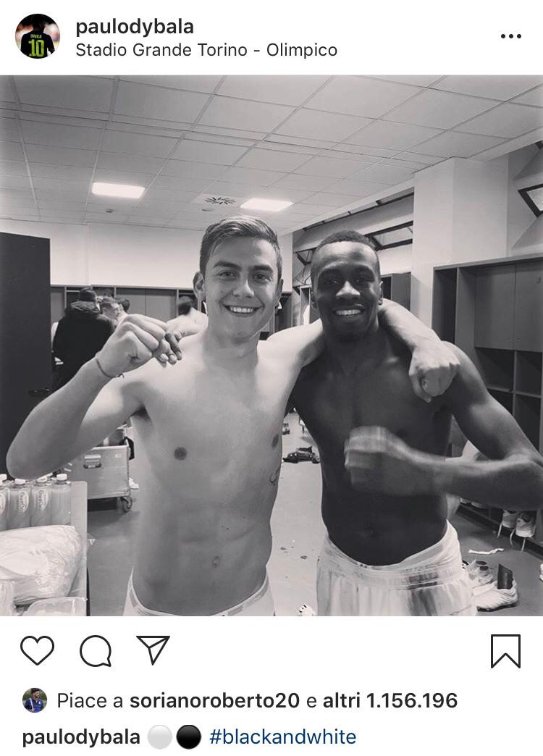Image resolution: width=543 pixels, height=756 pixels.
Task: Click the #blackandwhite hashtag
Action: click(x=282, y=737)
